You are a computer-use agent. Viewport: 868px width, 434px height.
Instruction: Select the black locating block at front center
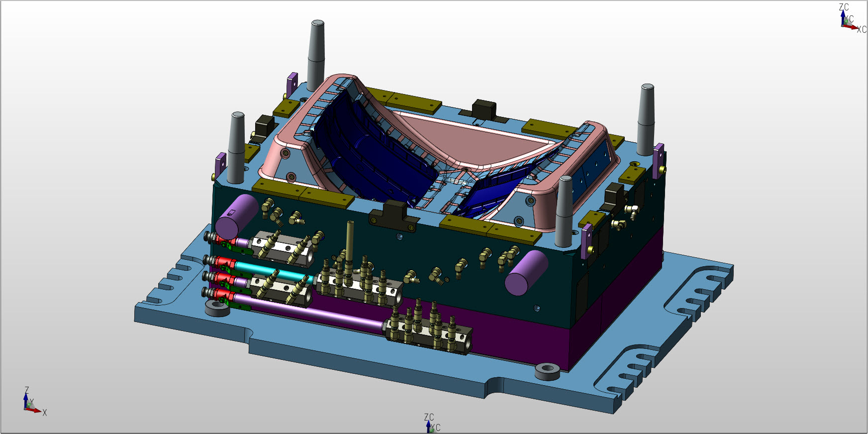pos(393,214)
